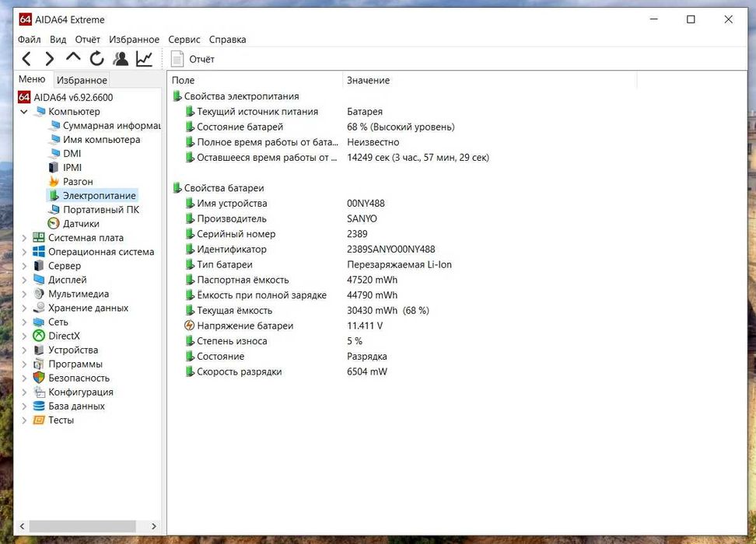756x544 pixels.
Task: Select the Программы tree item
Action: click(x=68, y=364)
